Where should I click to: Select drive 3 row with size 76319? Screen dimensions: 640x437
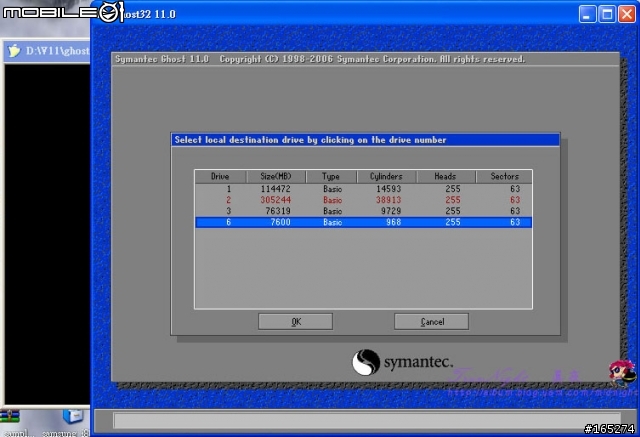[x=363, y=211]
